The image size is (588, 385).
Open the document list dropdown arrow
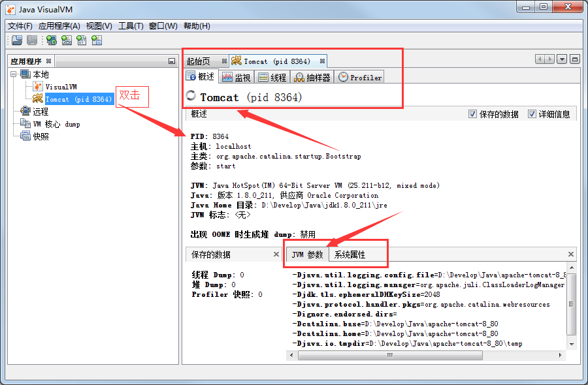pos(562,59)
